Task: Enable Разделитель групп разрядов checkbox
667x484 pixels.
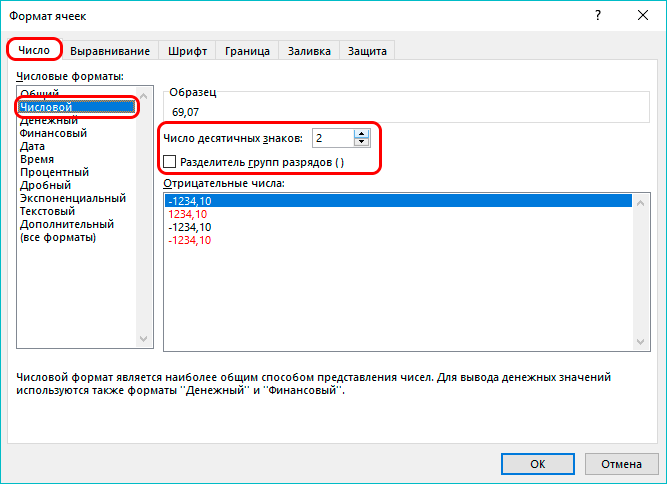Action: 170,162
